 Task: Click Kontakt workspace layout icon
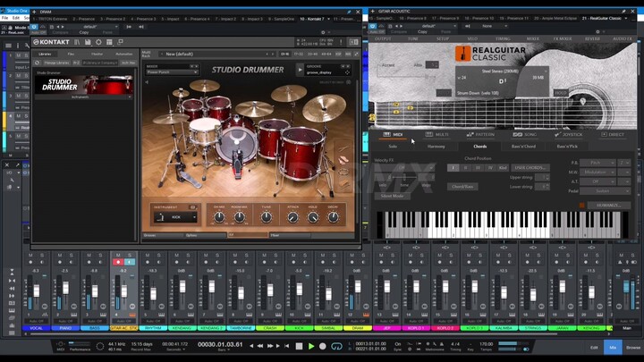pos(109,42)
